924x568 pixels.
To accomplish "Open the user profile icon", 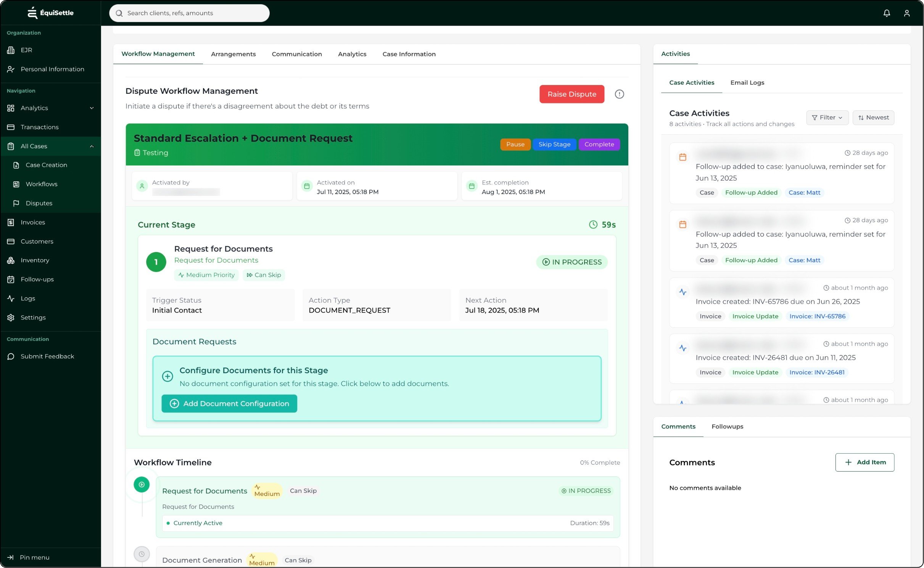I will pos(906,13).
